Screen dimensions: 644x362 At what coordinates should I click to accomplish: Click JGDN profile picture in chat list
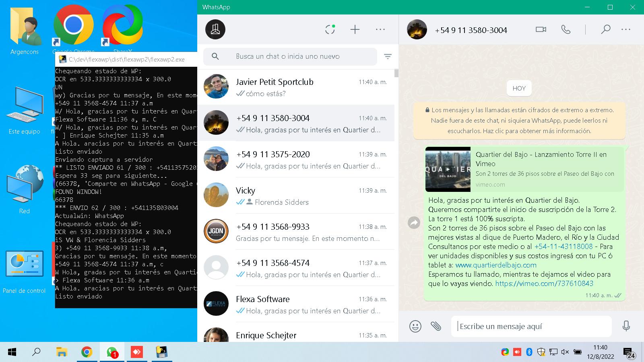pos(216,232)
